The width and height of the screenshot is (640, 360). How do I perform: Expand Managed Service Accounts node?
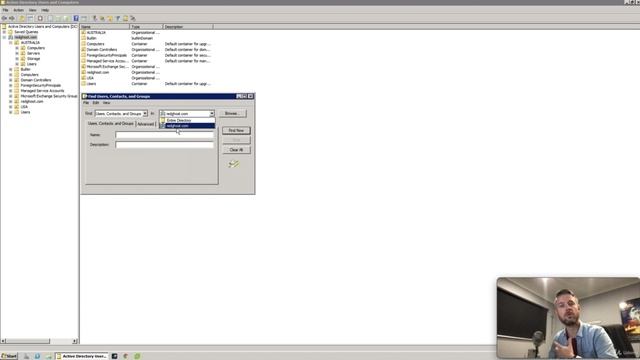pos(11,91)
